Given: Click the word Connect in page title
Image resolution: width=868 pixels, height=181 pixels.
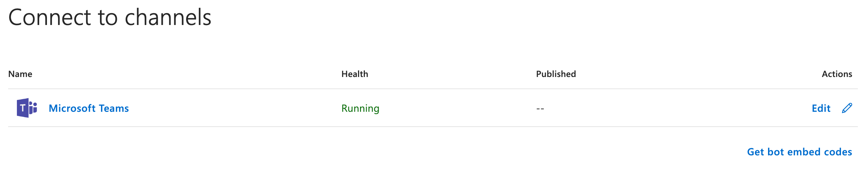Looking at the screenshot, I should 50,18.
